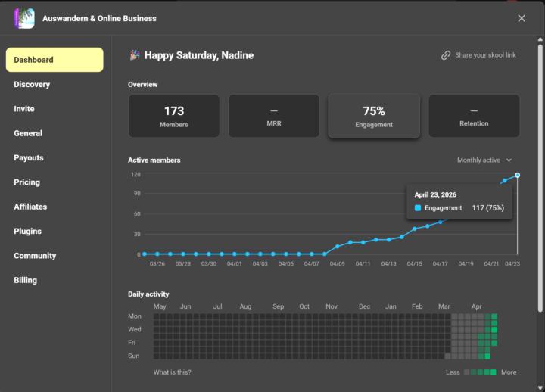Click the Active members heading
The width and height of the screenshot is (545, 392).
(x=154, y=160)
